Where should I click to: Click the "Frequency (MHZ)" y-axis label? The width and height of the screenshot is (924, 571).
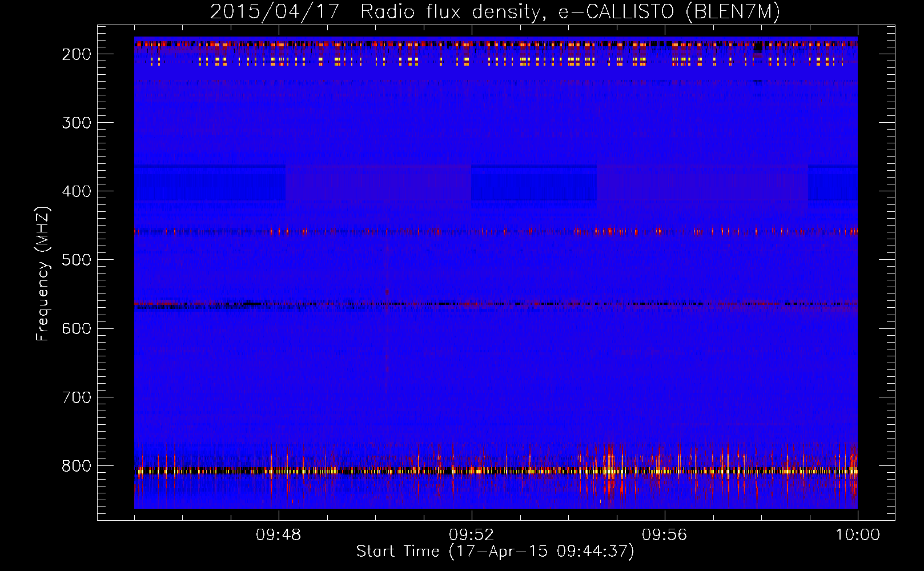pos(43,274)
